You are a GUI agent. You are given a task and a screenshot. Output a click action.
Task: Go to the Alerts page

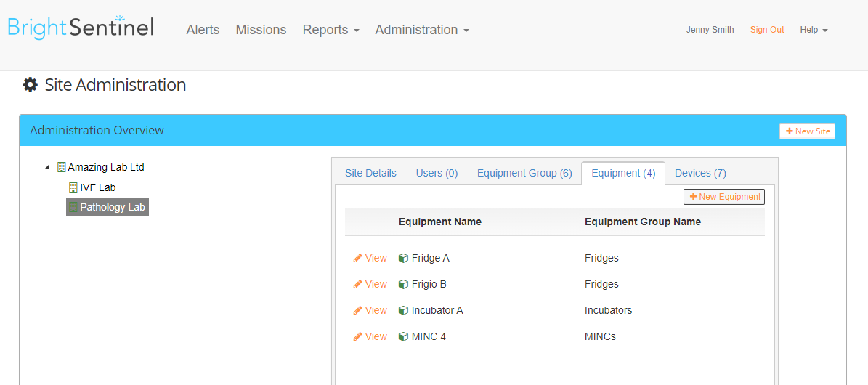click(203, 30)
